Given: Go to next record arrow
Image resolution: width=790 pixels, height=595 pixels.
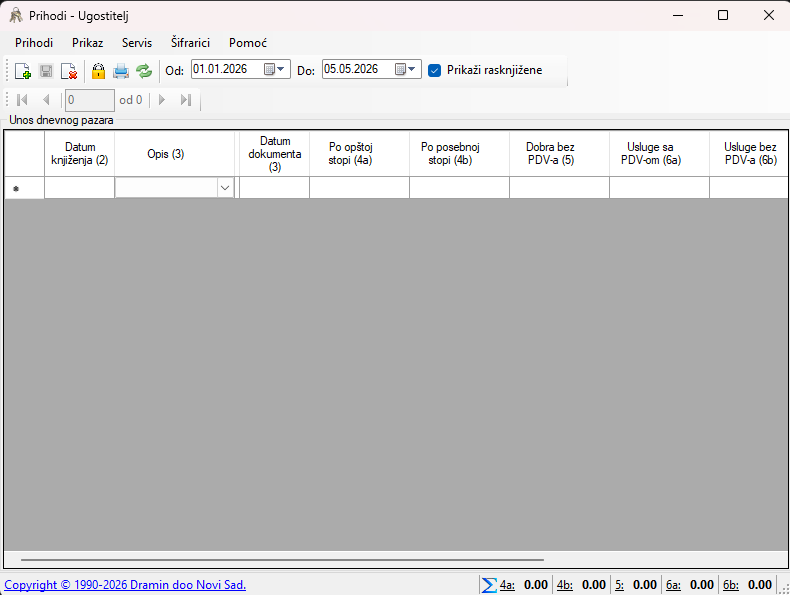Looking at the screenshot, I should (x=162, y=100).
